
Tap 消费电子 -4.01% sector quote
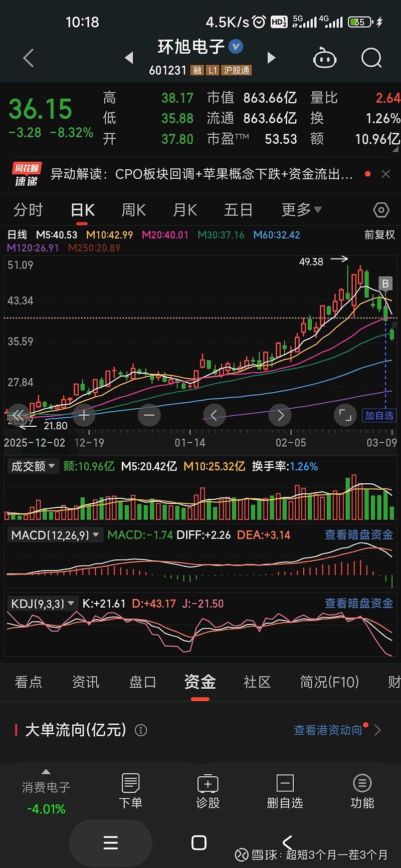point(46,798)
